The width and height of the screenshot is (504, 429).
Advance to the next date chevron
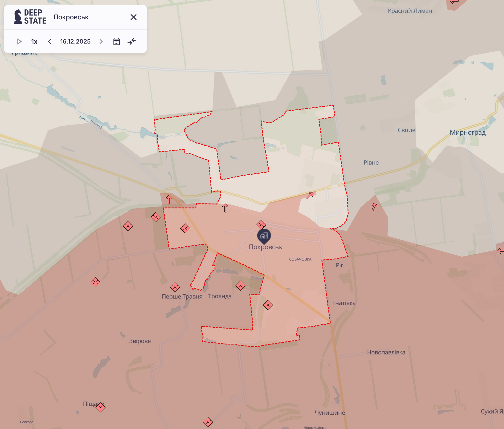coord(101,41)
